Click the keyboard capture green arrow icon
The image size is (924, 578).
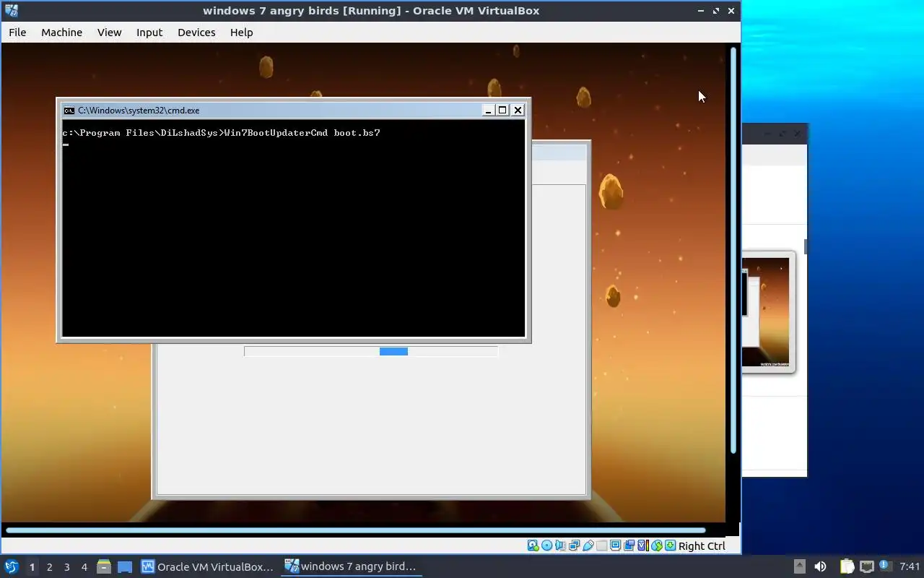pyautogui.click(x=671, y=545)
